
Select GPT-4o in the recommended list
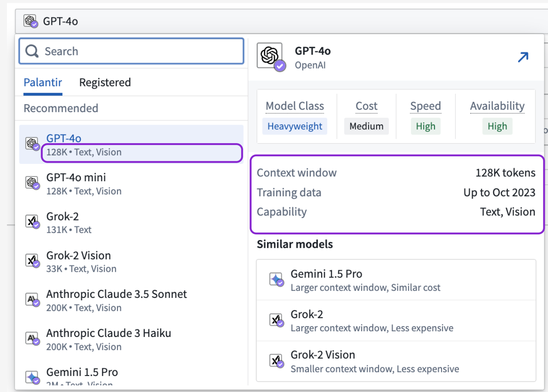tap(131, 144)
